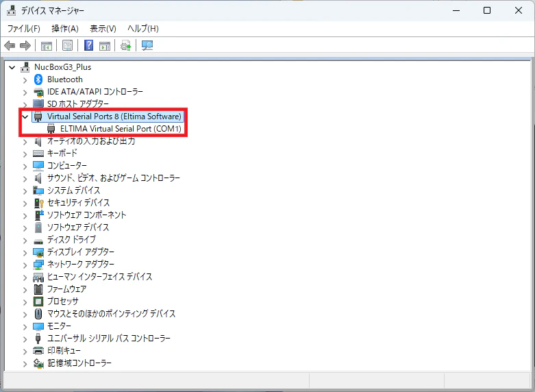Select the Virtual Serial Ports 8 (Eltima Software) row
Image resolution: width=535 pixels, height=392 pixels.
pyautogui.click(x=108, y=117)
